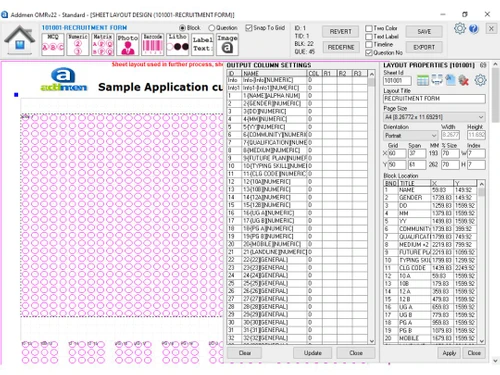500x375 pixels.
Task: Enable the Timeline checkbox
Action: point(369,44)
